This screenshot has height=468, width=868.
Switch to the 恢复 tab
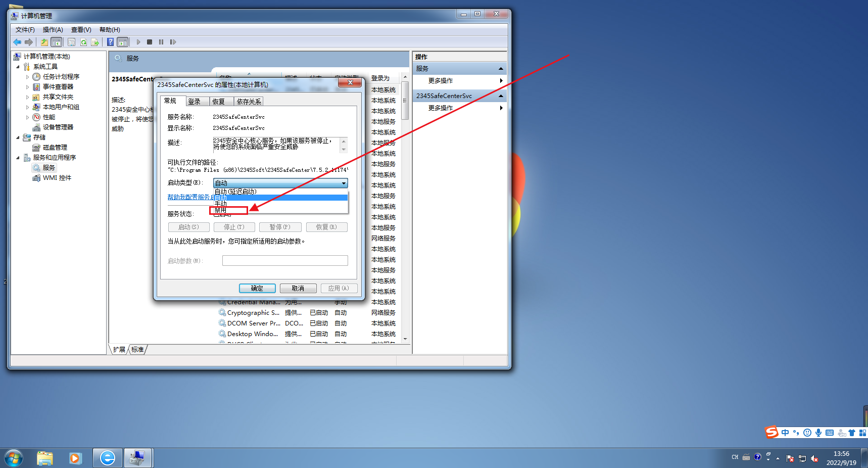(220, 102)
